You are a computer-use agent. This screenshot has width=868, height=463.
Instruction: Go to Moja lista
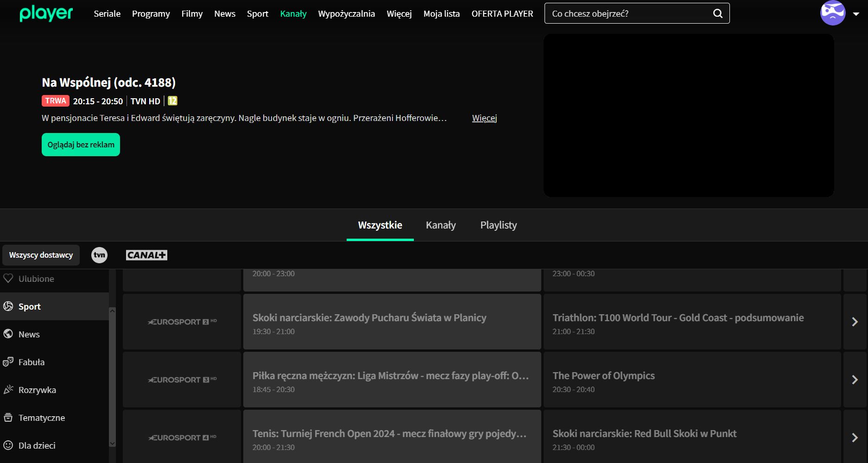tap(442, 14)
